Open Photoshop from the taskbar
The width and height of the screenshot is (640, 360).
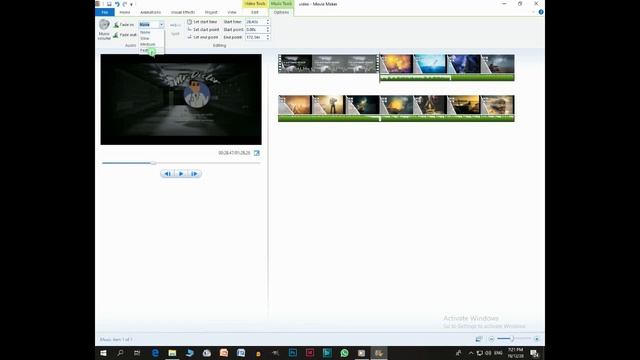[293, 353]
